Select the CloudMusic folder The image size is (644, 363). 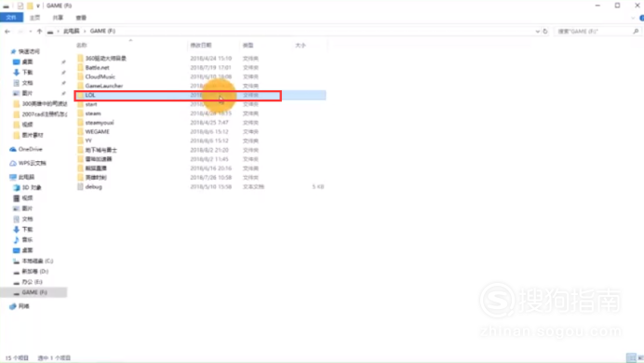[101, 76]
